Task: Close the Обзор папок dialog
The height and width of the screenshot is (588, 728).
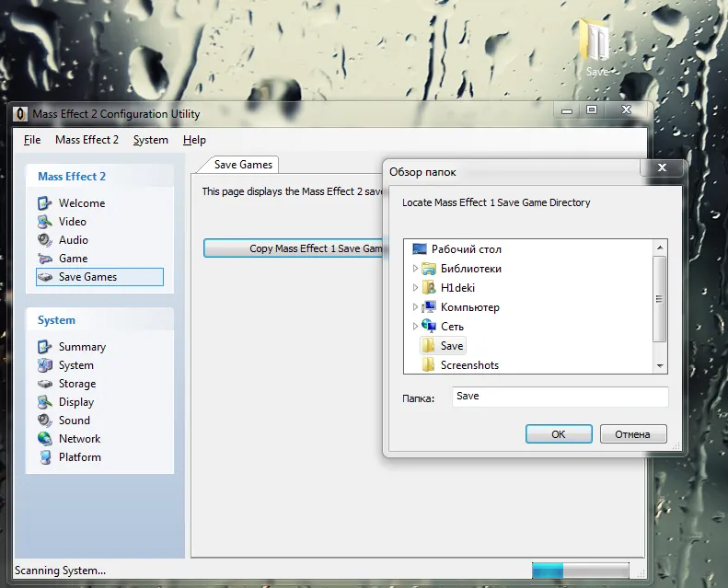Action: point(662,167)
